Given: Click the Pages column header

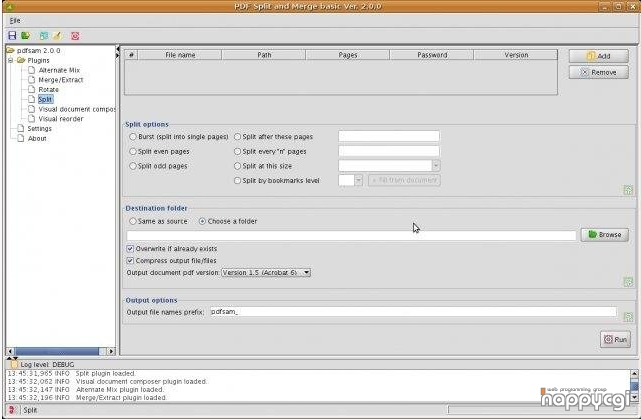Looking at the screenshot, I should 348,55.
